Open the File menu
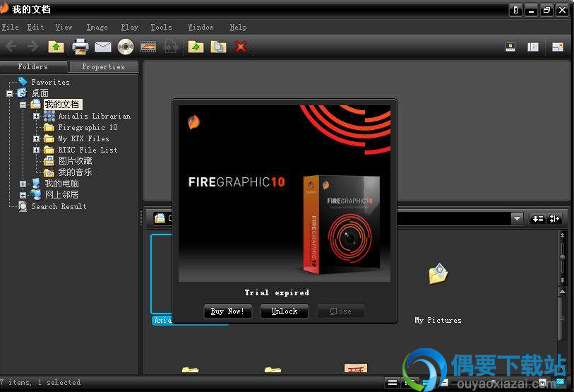The image size is (574, 392). click(x=11, y=27)
